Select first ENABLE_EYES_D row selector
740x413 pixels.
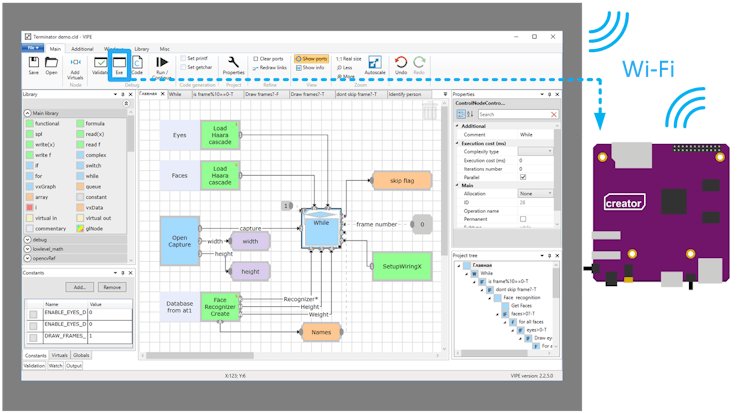pyautogui.click(x=33, y=314)
